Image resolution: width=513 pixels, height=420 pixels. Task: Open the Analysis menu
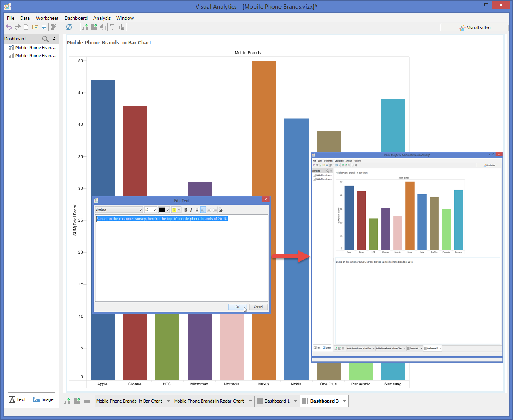pos(102,18)
